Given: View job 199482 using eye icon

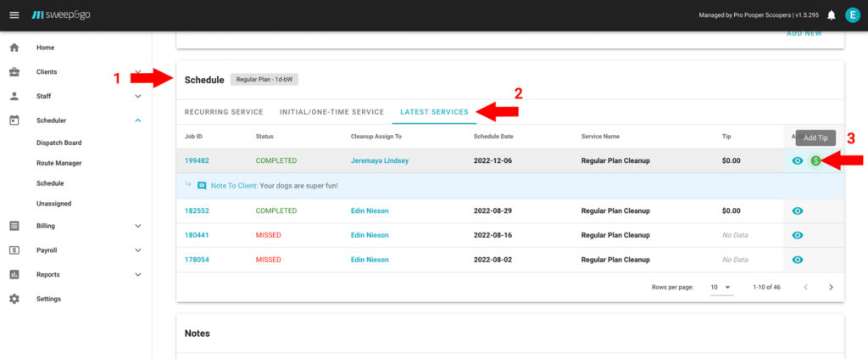Looking at the screenshot, I should pos(798,160).
